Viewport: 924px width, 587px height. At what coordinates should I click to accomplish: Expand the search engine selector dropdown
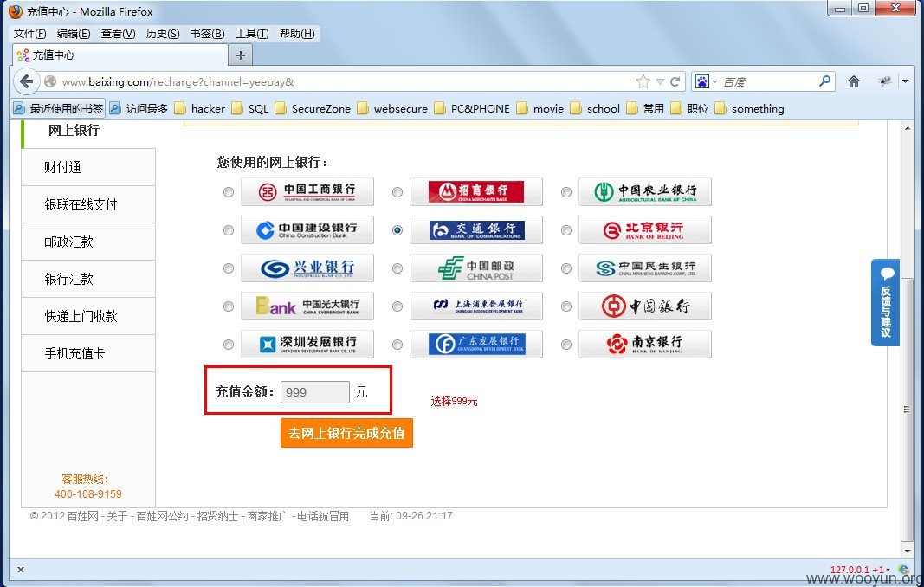pyautogui.click(x=714, y=81)
